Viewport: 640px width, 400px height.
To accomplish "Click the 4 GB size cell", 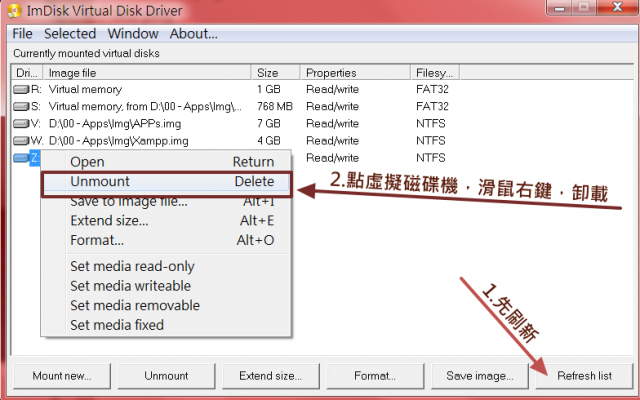I will (269, 141).
